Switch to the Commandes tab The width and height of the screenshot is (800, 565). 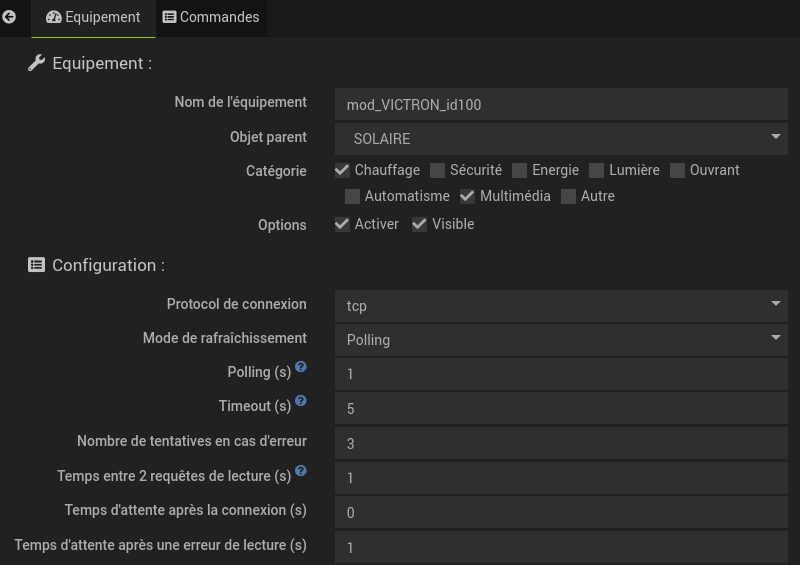(x=211, y=17)
